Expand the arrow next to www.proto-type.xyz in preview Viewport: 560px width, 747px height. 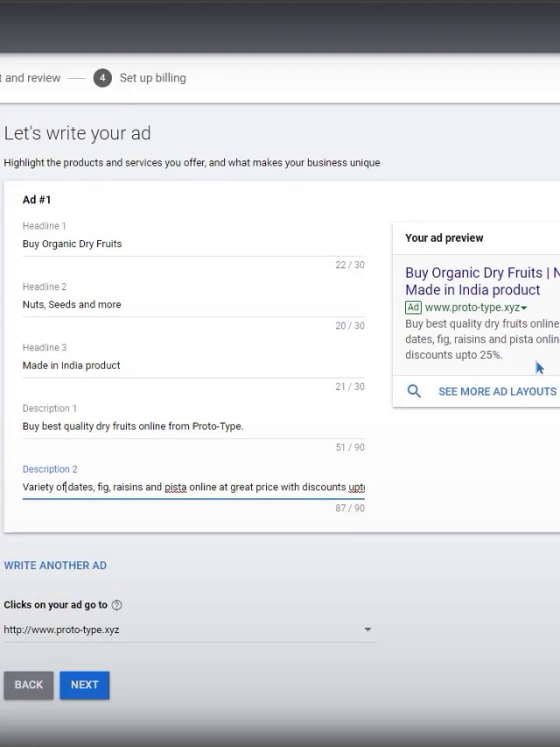pyautogui.click(x=524, y=308)
